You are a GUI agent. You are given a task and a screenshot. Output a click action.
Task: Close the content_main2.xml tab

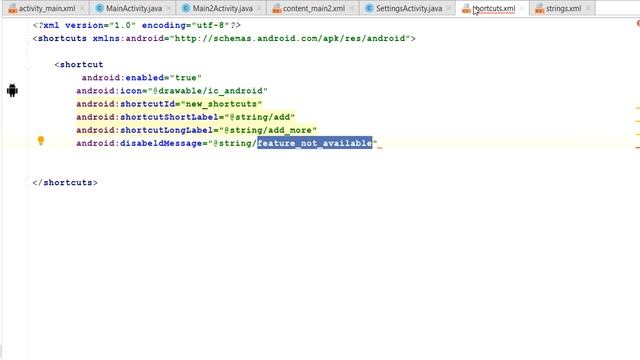coord(352,8)
